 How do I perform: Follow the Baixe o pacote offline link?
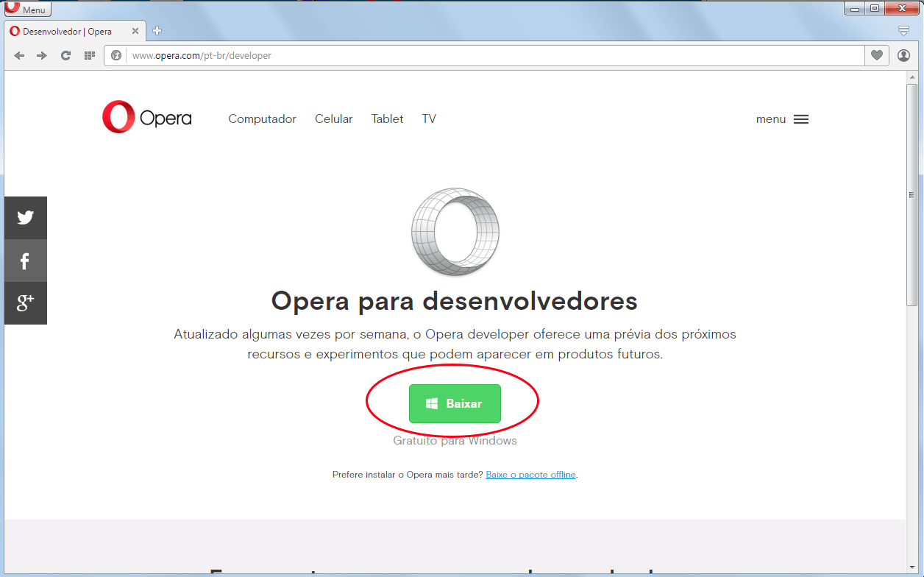531,475
